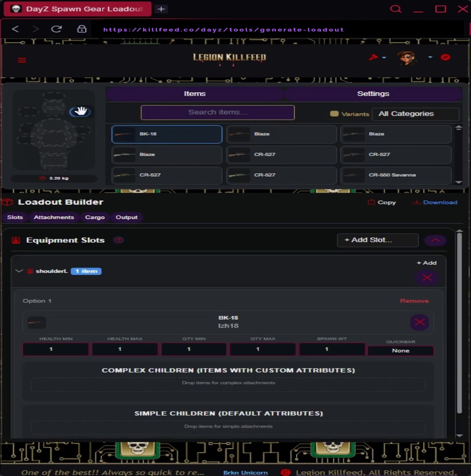Open the Quickbar None dropdown
471x476 pixels.
click(400, 351)
